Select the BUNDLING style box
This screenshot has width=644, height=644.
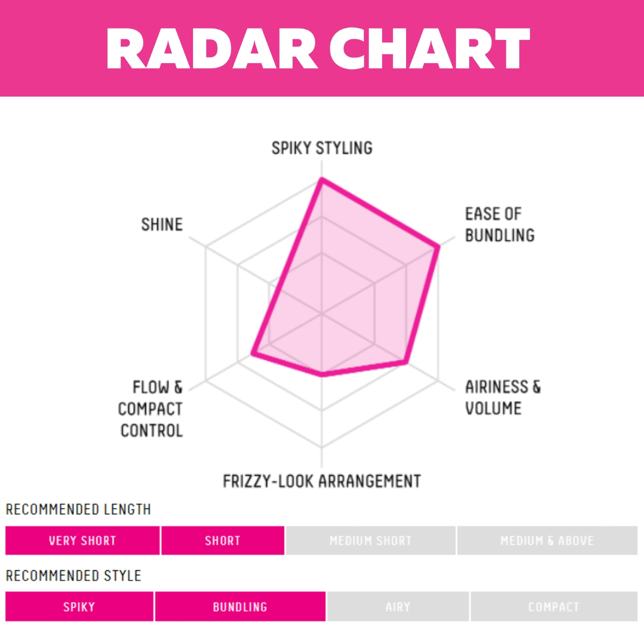coord(240,606)
